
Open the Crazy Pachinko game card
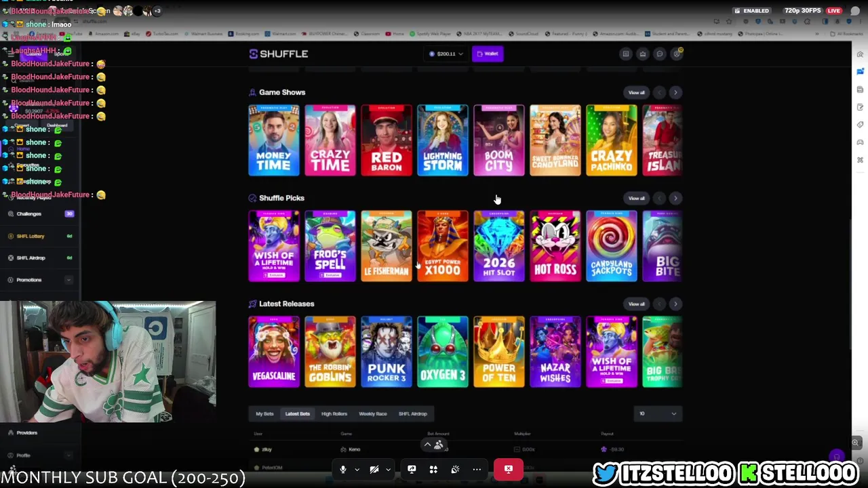[x=612, y=140]
